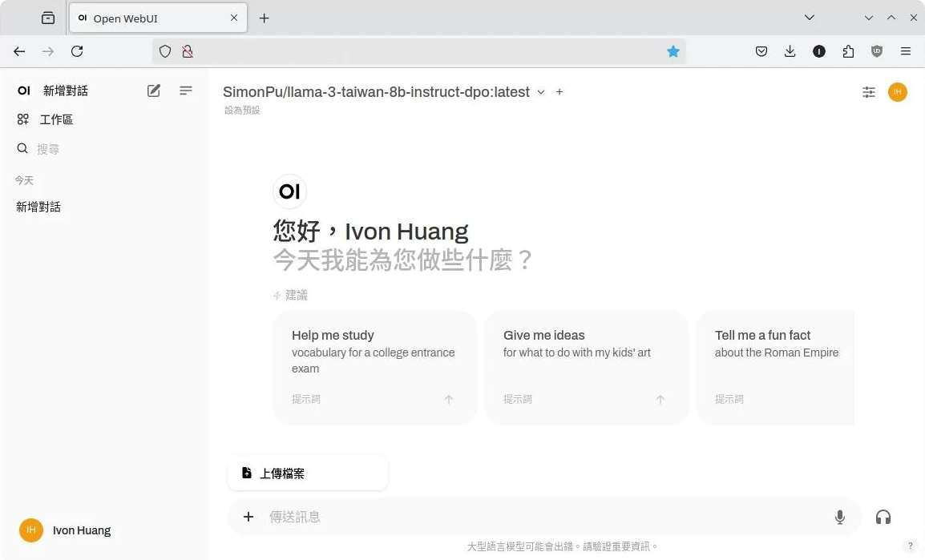Click the arrow on the Help me study card
925x560 pixels.
(x=449, y=399)
